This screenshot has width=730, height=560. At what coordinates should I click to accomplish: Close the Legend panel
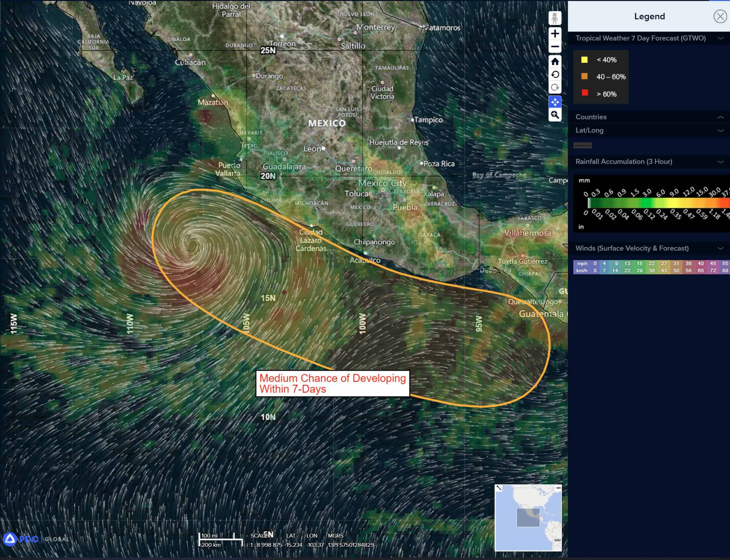[720, 16]
